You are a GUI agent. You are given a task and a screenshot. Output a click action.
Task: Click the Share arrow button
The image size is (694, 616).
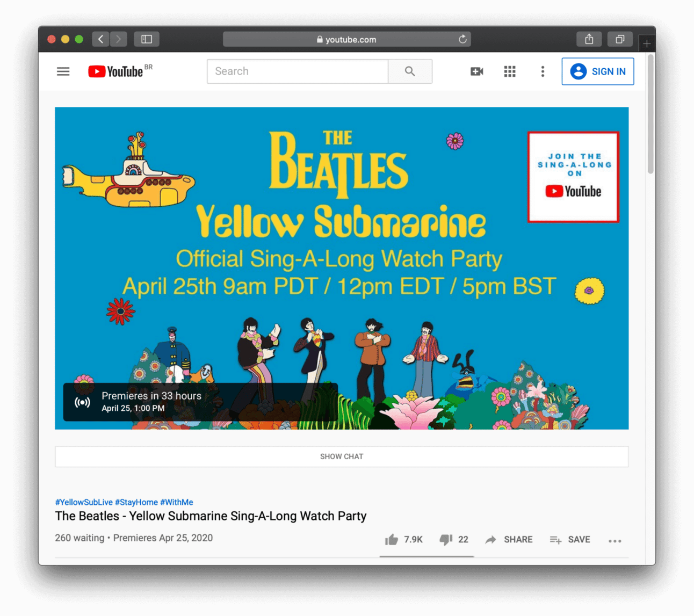tap(509, 540)
